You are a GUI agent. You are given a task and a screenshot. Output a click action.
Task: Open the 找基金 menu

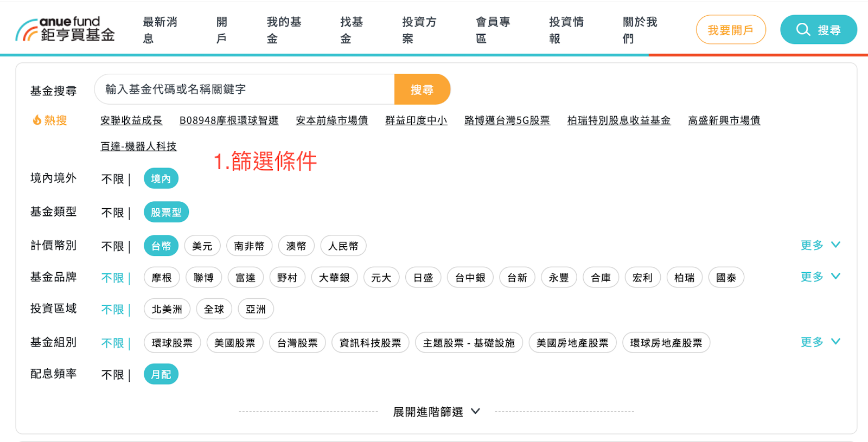click(352, 30)
